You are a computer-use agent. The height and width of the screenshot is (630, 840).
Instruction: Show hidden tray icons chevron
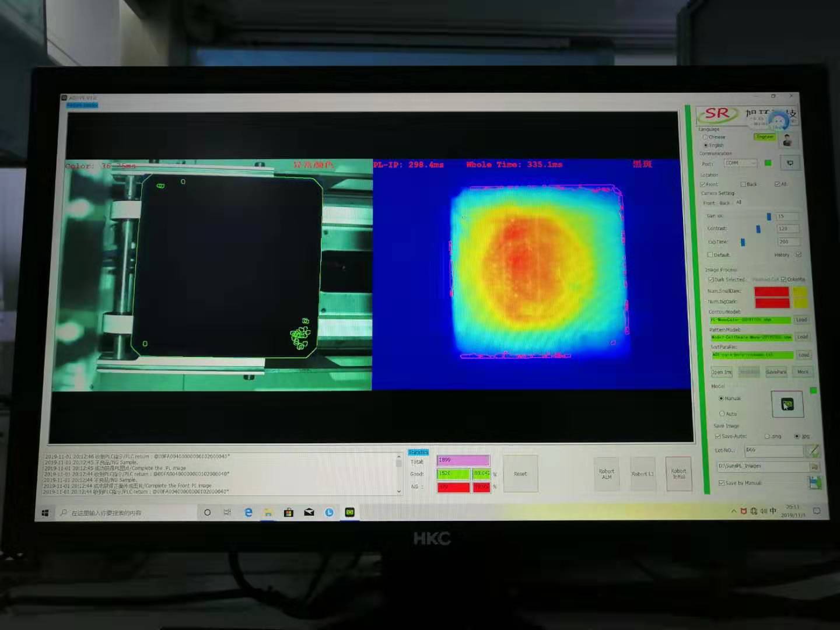pyautogui.click(x=733, y=511)
